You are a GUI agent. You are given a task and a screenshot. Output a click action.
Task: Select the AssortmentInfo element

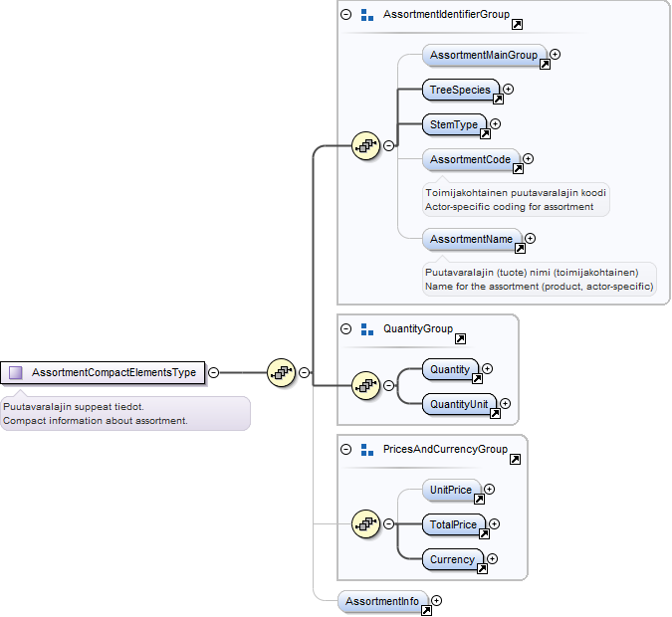[382, 601]
